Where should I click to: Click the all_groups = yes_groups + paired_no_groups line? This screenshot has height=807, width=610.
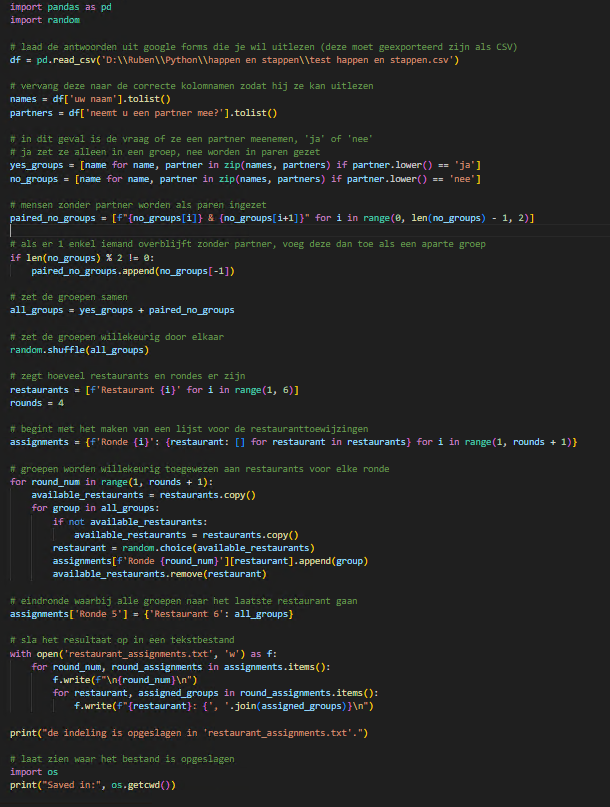pos(122,310)
